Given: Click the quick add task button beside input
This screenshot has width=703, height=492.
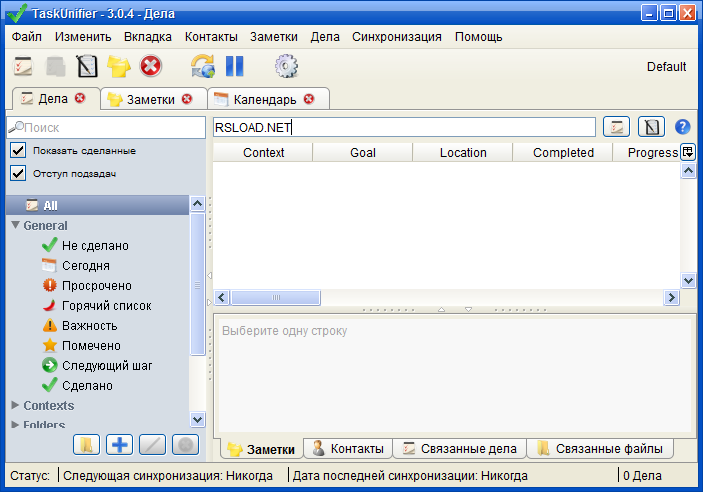Looking at the screenshot, I should pyautogui.click(x=616, y=127).
